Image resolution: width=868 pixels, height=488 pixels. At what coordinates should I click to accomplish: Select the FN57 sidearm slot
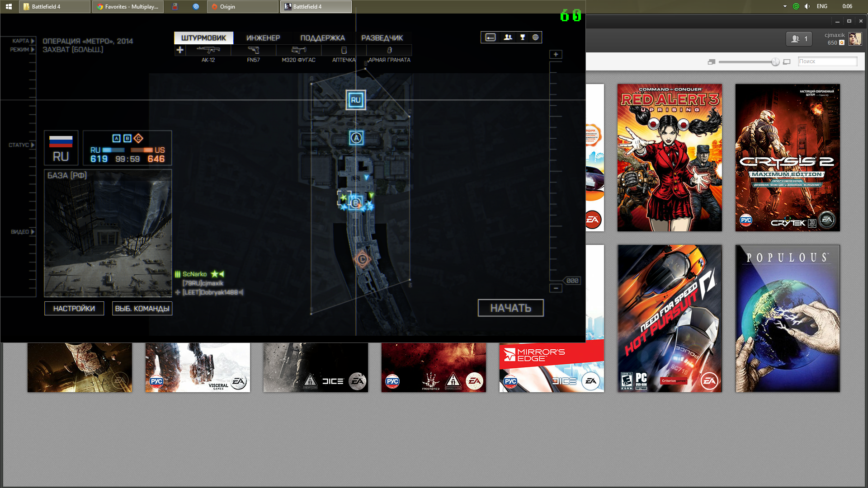click(253, 54)
